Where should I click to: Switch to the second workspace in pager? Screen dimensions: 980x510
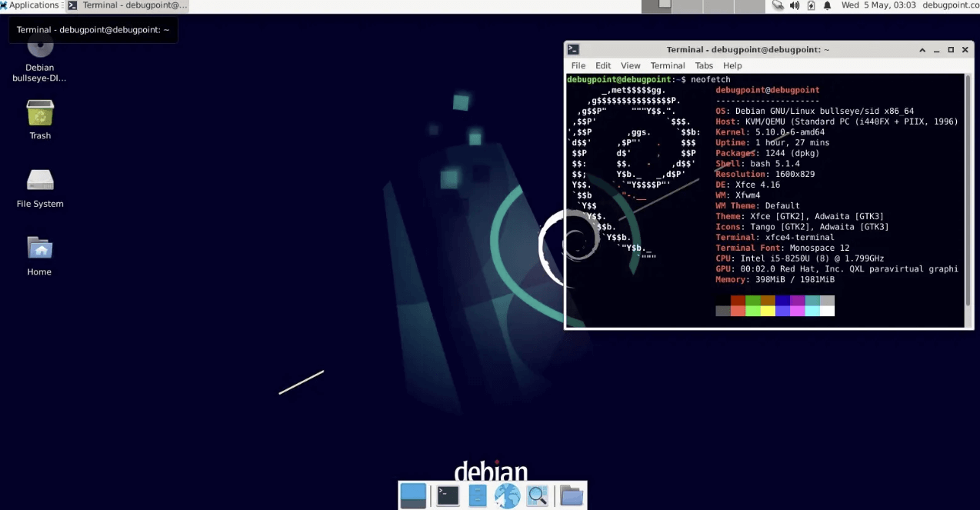[x=688, y=6]
